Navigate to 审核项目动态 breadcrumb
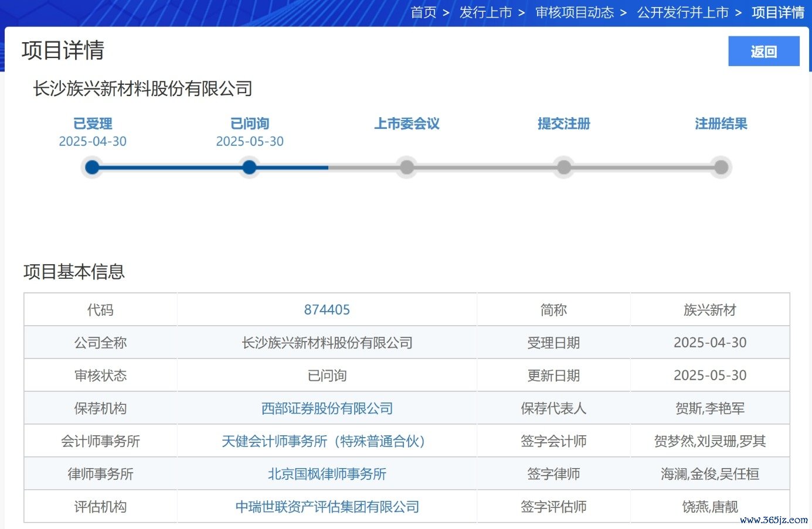The image size is (812, 529). tap(575, 12)
